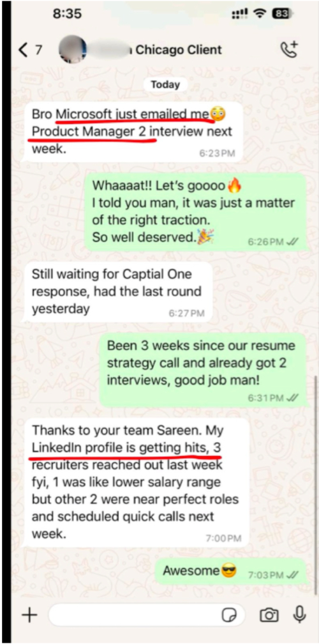319x644 pixels.
Task: Tap the back arrow to chat list
Action: (x=23, y=50)
